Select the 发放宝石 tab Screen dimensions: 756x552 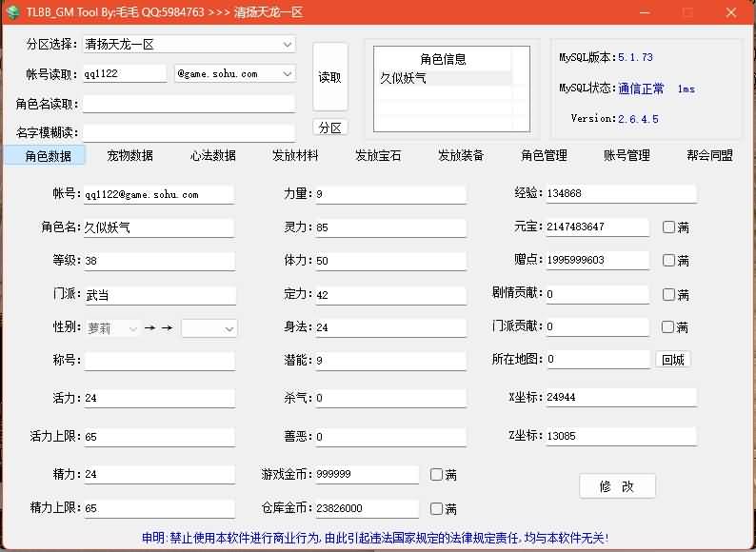click(x=378, y=156)
